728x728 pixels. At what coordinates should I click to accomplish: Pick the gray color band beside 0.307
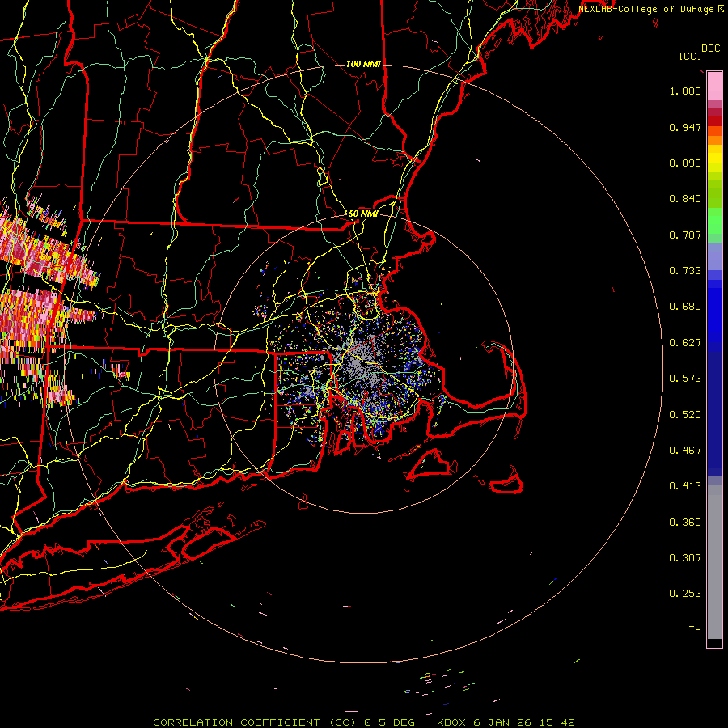click(x=714, y=562)
